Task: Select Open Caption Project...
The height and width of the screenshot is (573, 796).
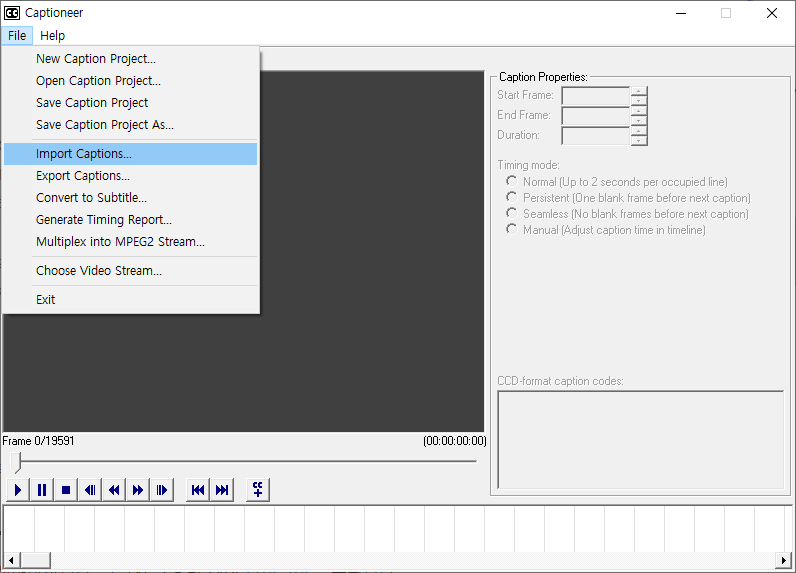Action: point(130,81)
